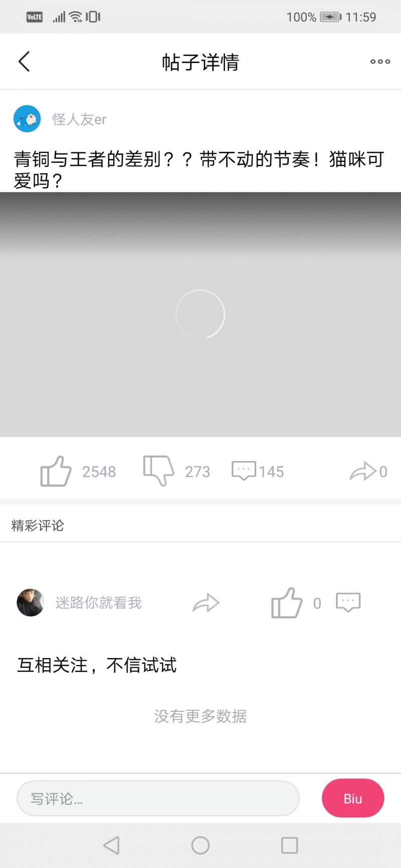Screen dimensions: 401x868
Task: Open the 迷路你就看我 username link
Action: tap(98, 603)
